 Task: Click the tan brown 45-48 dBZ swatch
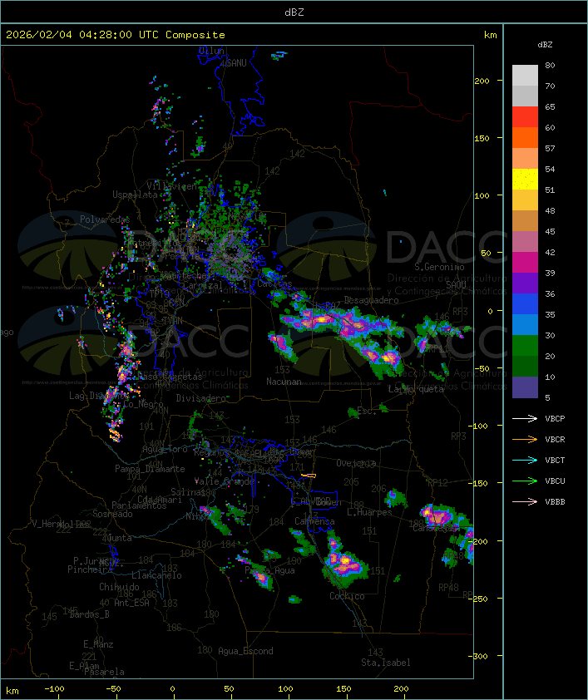(x=525, y=221)
